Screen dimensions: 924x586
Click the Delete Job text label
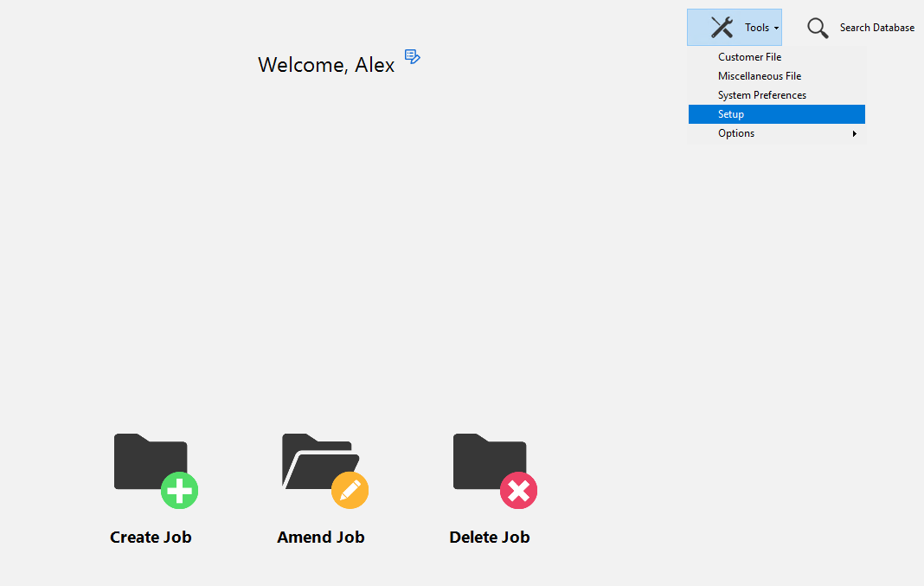[x=489, y=538]
